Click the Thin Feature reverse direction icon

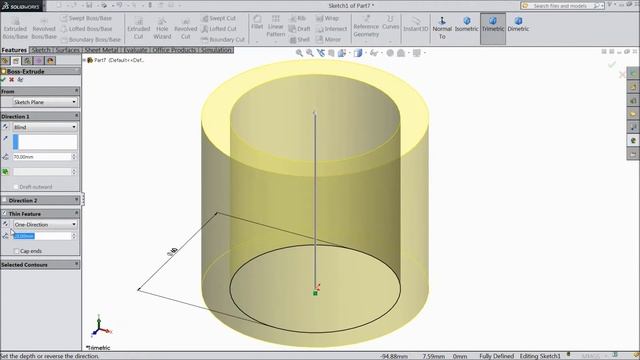[x=5, y=224]
